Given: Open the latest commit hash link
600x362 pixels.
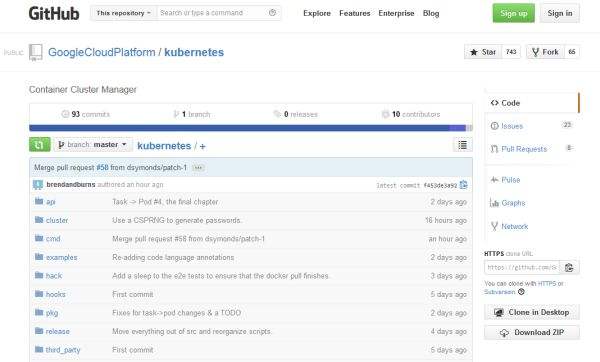Looking at the screenshot, I should click(440, 185).
